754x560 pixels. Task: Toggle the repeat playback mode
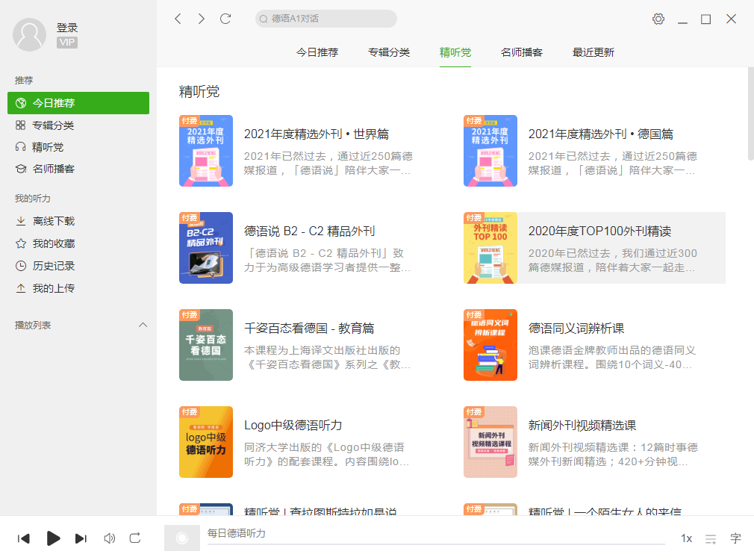[135, 538]
